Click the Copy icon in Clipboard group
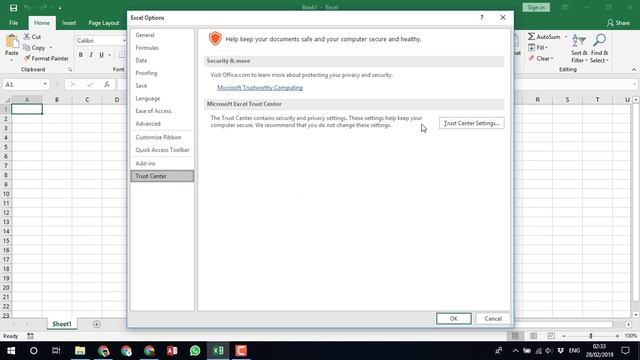640x360 pixels. [27, 48]
